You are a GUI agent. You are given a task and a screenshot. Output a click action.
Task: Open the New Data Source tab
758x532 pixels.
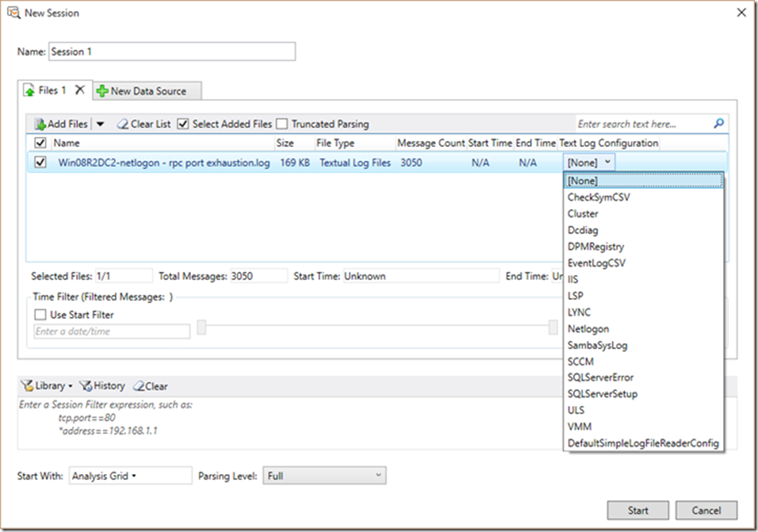click(x=147, y=91)
